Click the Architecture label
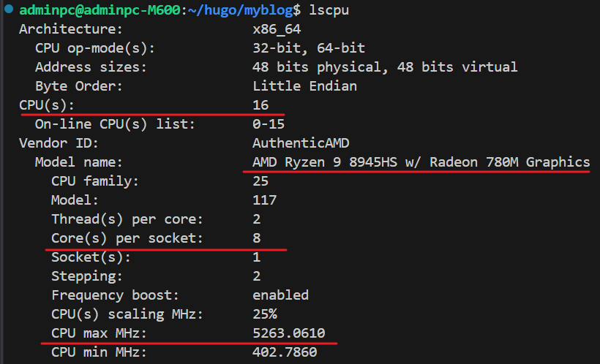 [x=71, y=29]
